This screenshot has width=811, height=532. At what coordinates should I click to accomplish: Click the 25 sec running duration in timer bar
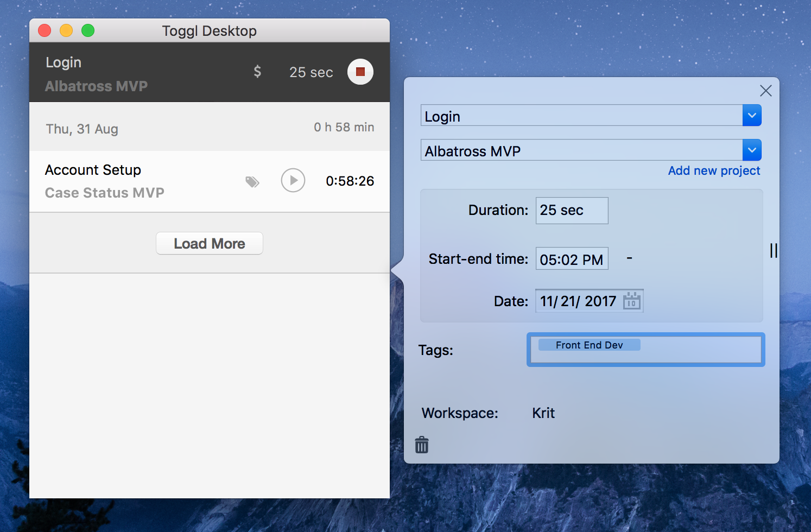[311, 72]
